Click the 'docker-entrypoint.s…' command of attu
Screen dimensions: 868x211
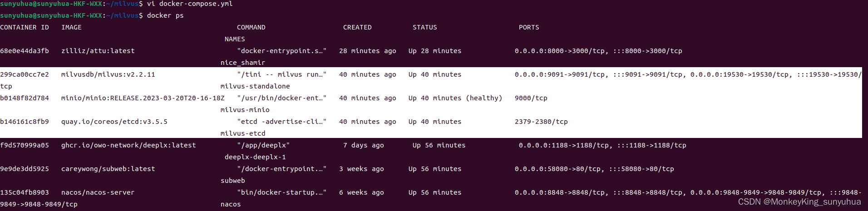281,51
